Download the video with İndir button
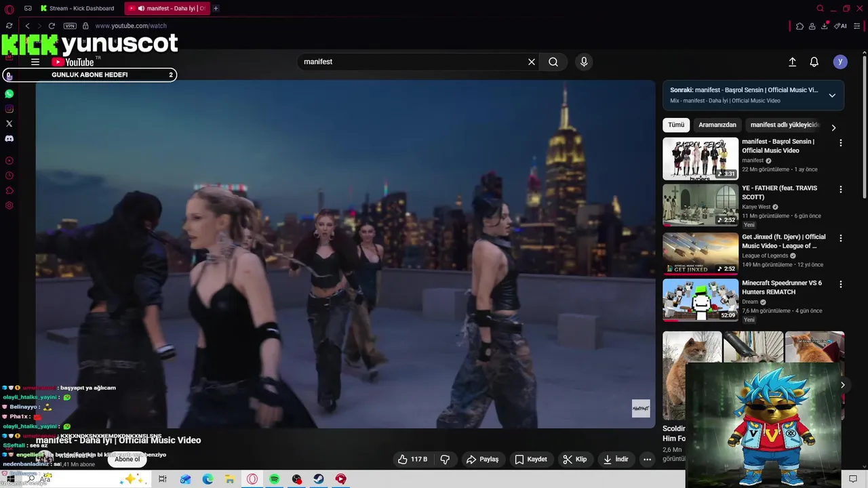This screenshot has height=488, width=868. click(616, 460)
